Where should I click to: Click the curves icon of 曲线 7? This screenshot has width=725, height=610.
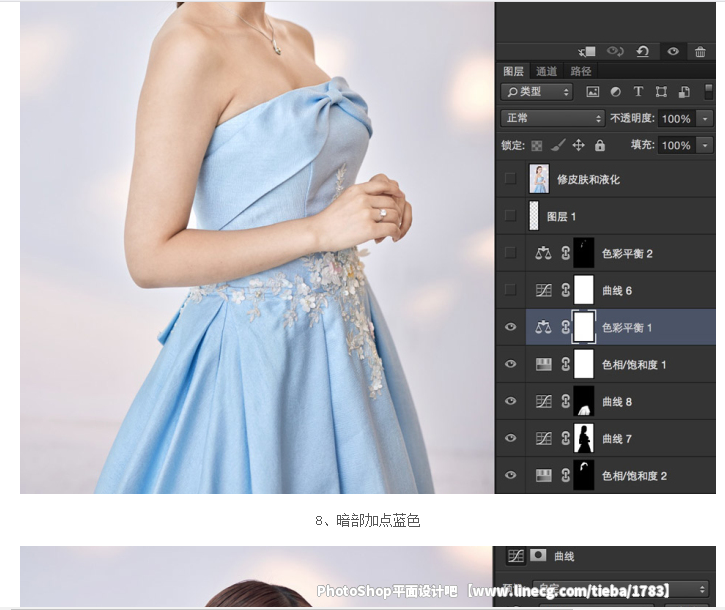click(544, 438)
